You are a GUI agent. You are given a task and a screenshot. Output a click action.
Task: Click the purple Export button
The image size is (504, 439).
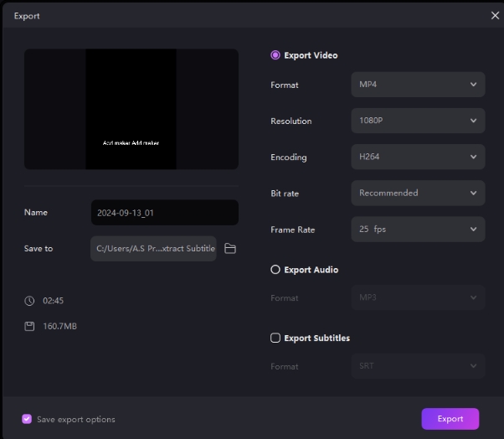(450, 419)
